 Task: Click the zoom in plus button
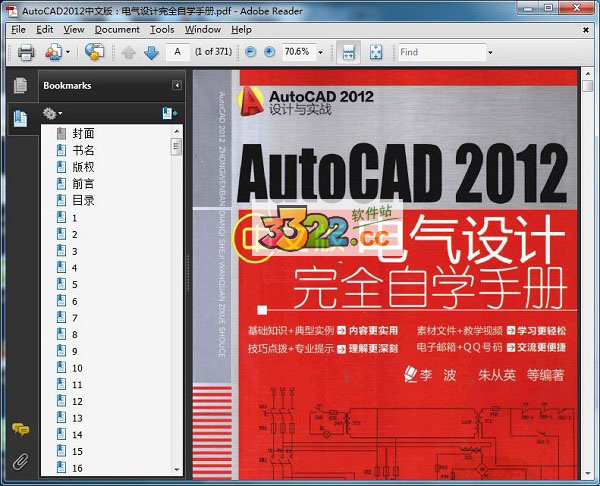coord(270,52)
